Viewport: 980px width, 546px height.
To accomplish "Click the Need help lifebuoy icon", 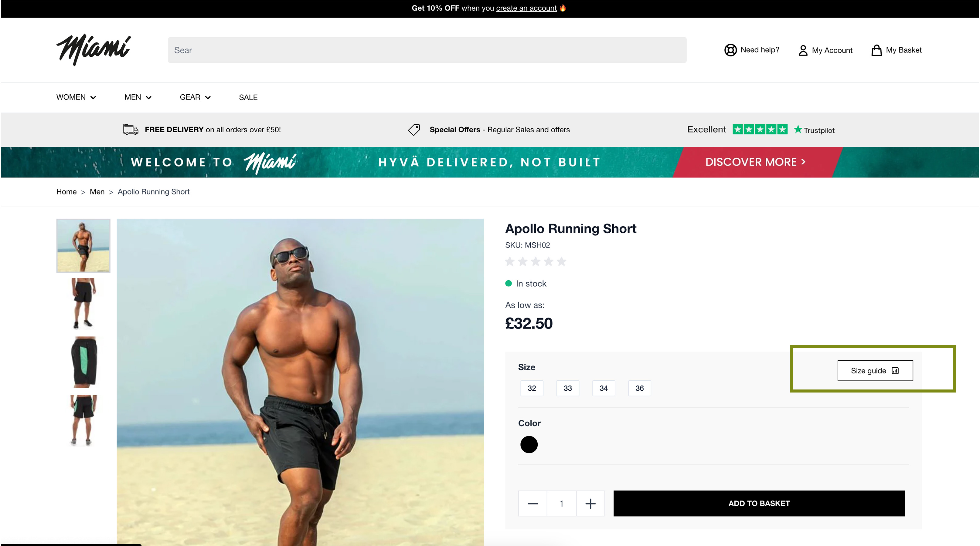I will tap(730, 50).
